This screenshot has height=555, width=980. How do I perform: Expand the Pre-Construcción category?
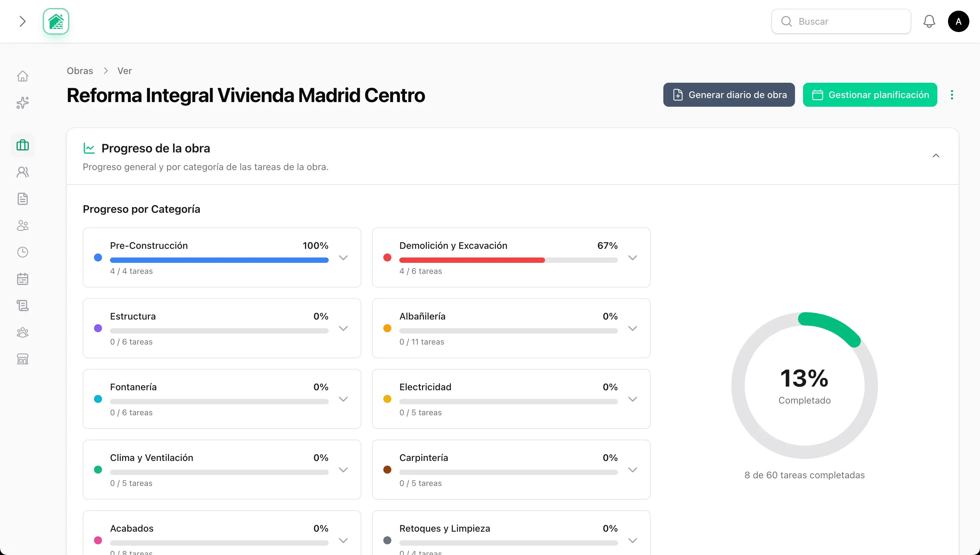(343, 258)
